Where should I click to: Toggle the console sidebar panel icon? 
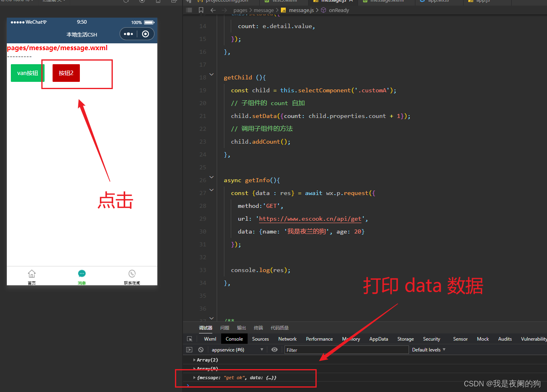(x=189, y=350)
